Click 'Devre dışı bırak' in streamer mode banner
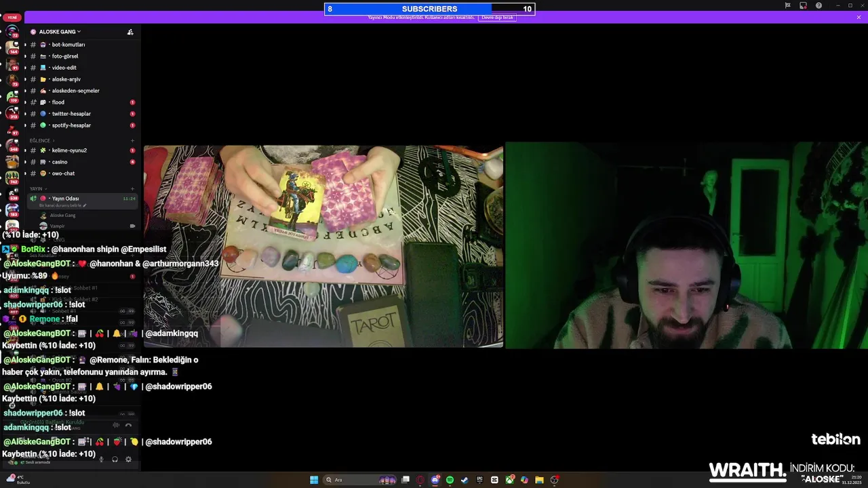The width and height of the screenshot is (868, 488). pos(497,17)
